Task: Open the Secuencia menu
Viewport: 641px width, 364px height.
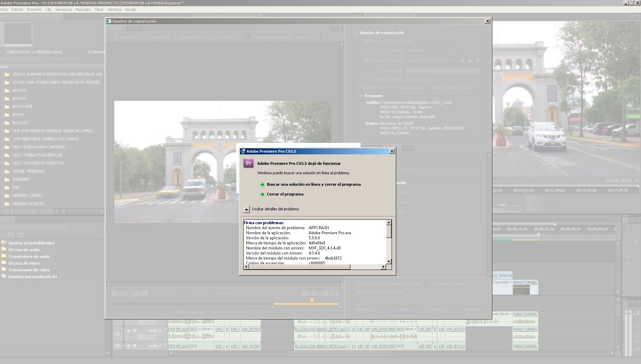Action: [x=63, y=9]
